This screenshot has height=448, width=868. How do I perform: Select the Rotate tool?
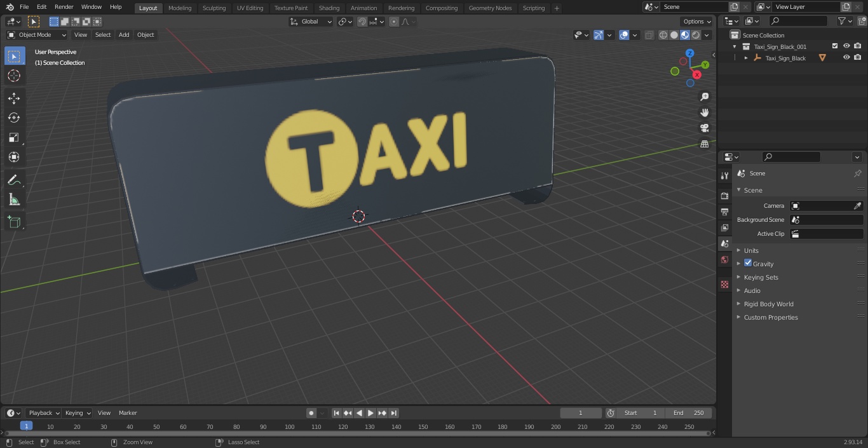pos(14,118)
